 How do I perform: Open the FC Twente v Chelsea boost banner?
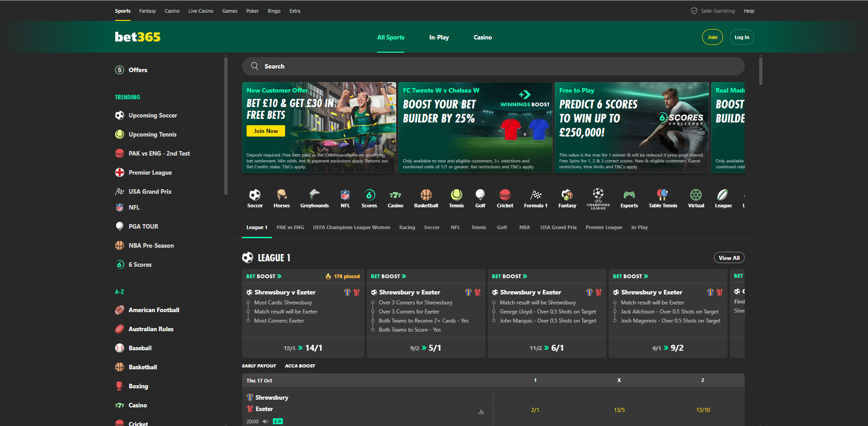475,127
